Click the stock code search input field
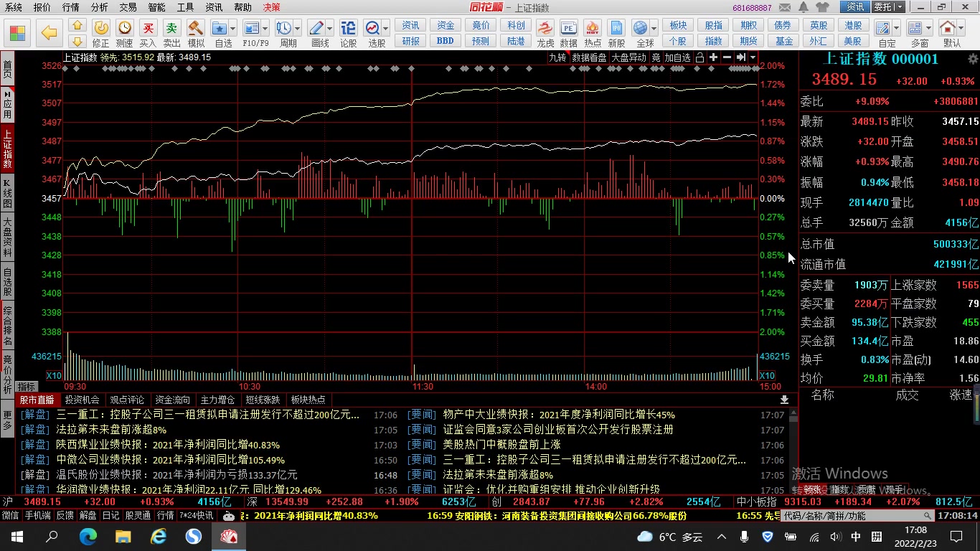This screenshot has height=551, width=980. 854,515
